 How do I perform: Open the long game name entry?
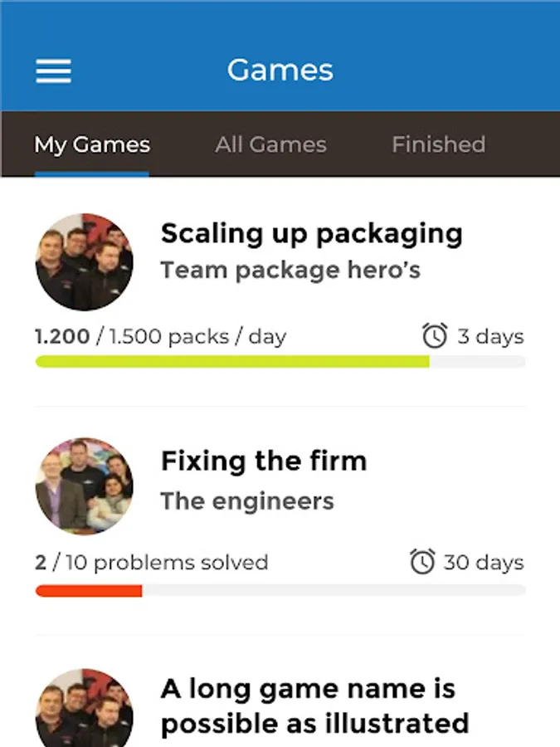pos(314,705)
